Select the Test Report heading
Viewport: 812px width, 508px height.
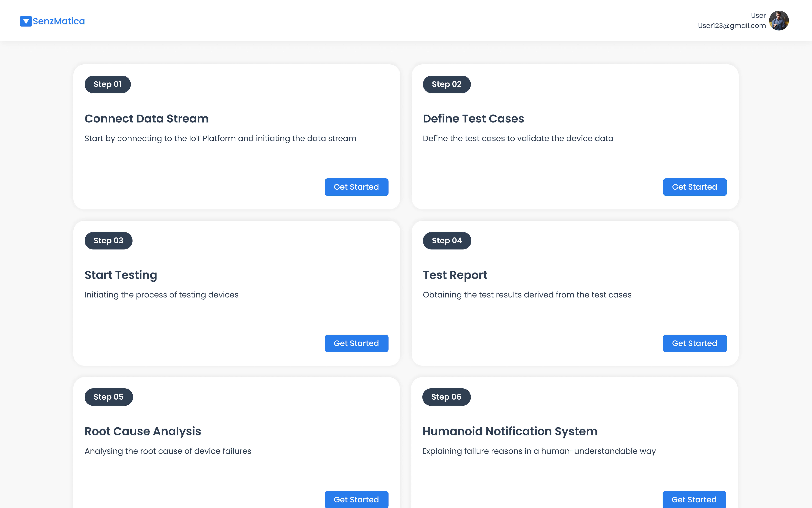(455, 275)
